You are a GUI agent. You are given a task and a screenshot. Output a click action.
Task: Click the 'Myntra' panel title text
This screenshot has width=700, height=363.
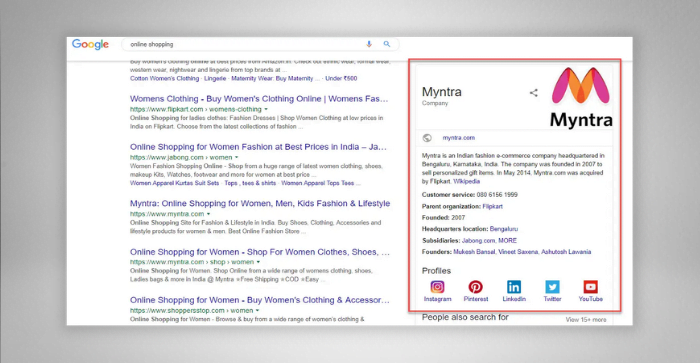[x=442, y=92]
